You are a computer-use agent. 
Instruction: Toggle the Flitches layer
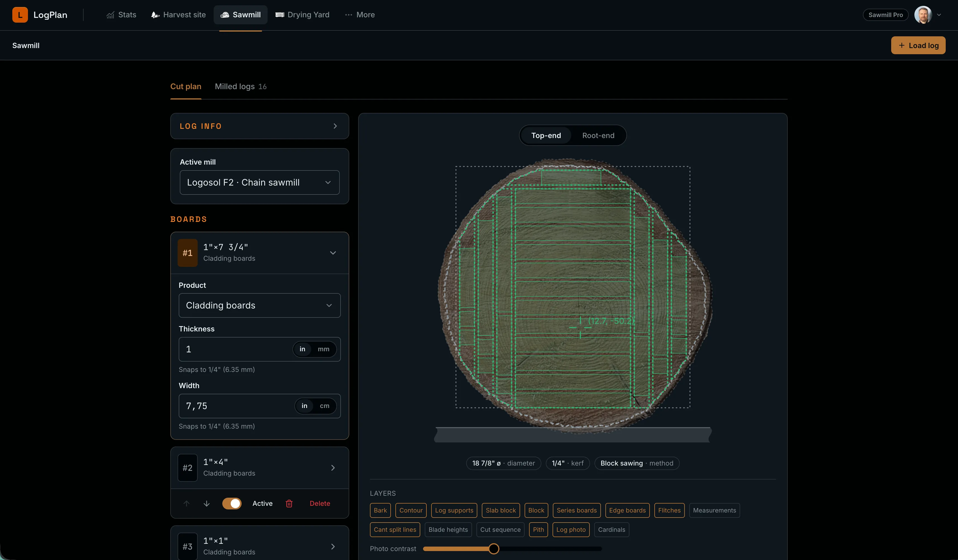coord(669,510)
